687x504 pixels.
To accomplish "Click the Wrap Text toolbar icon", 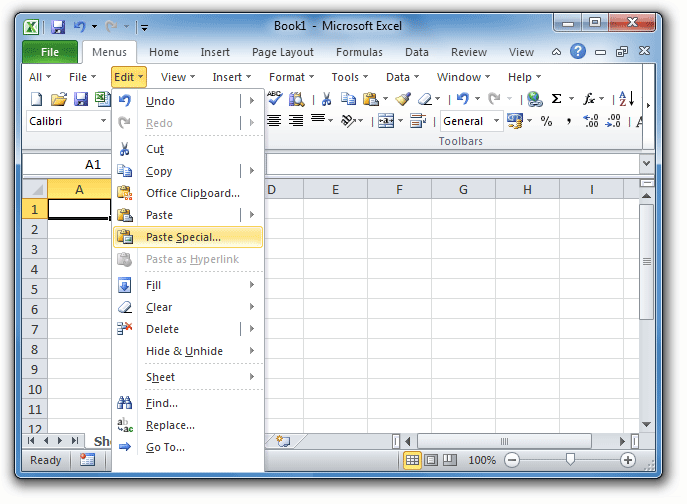I will tap(418, 121).
